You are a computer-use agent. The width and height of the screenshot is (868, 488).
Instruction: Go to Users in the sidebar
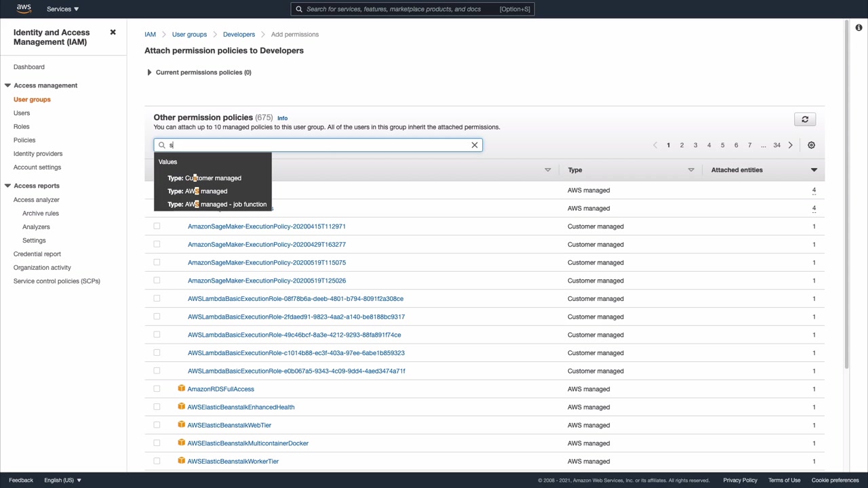(x=22, y=113)
